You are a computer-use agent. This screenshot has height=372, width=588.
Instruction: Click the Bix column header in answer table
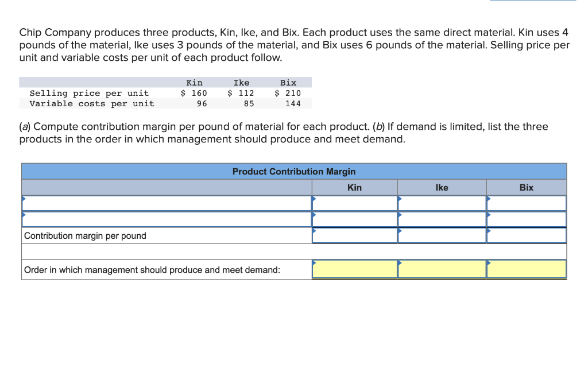pos(527,188)
